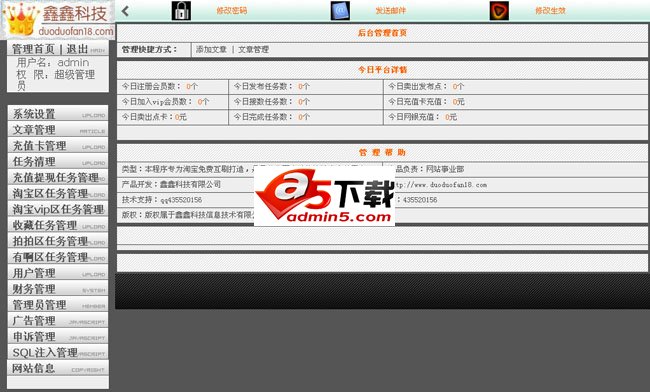This screenshot has height=392, width=650.
Task: Click the blue send-mail icon
Action: 340,10
